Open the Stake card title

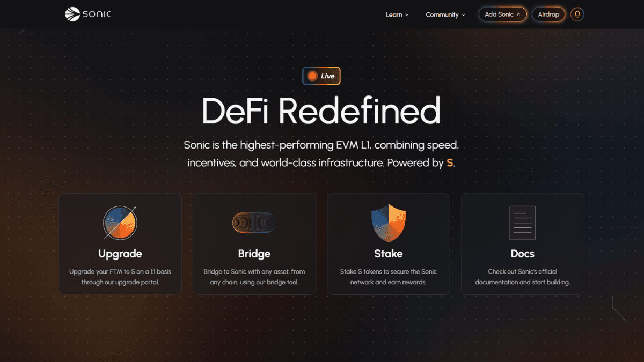[389, 254]
